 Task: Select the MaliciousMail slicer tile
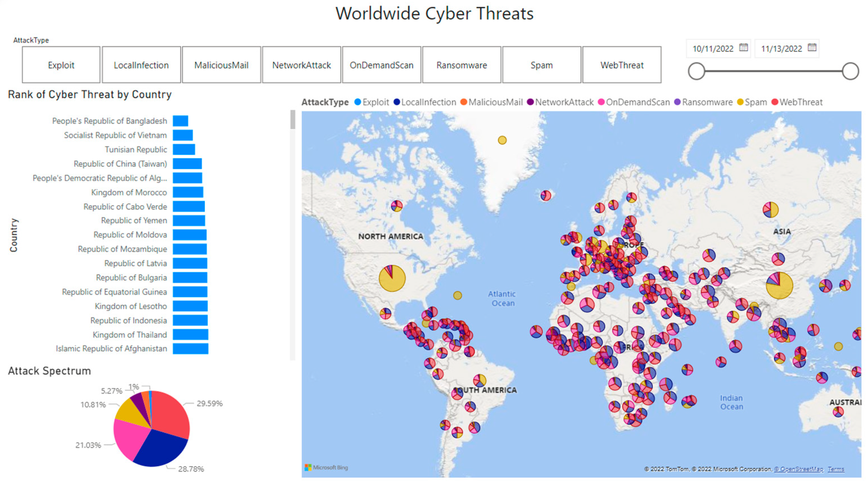pyautogui.click(x=221, y=65)
